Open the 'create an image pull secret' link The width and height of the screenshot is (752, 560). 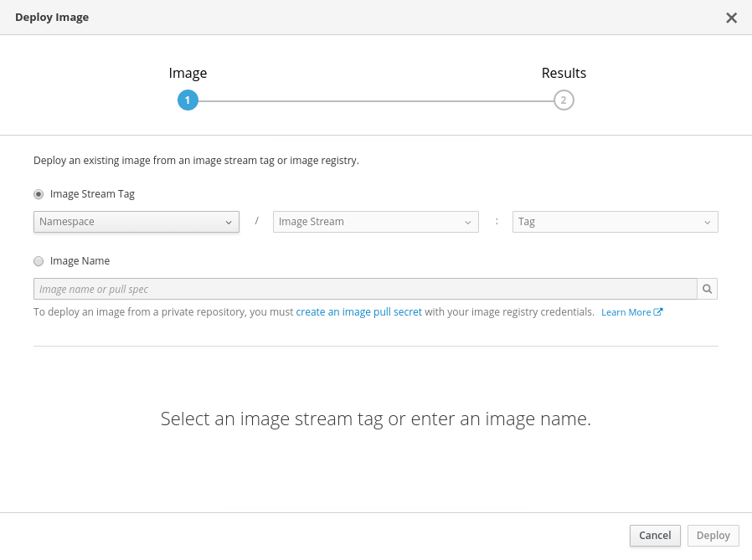click(358, 312)
